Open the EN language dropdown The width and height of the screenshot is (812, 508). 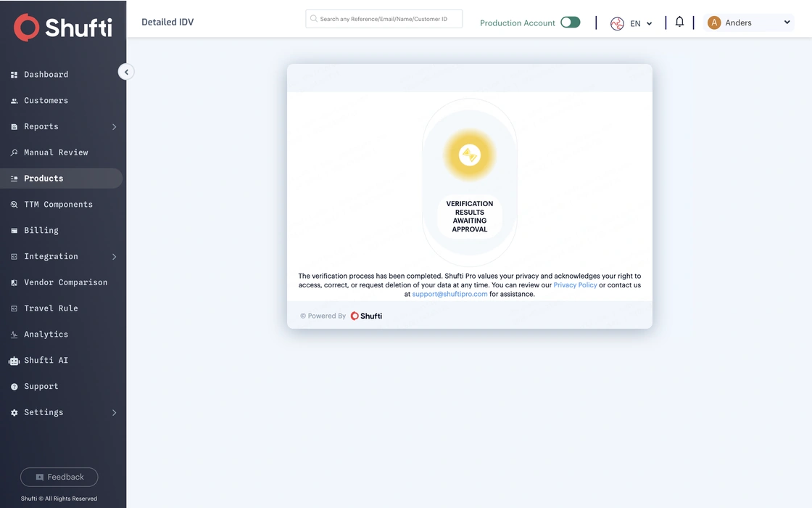[x=641, y=23]
